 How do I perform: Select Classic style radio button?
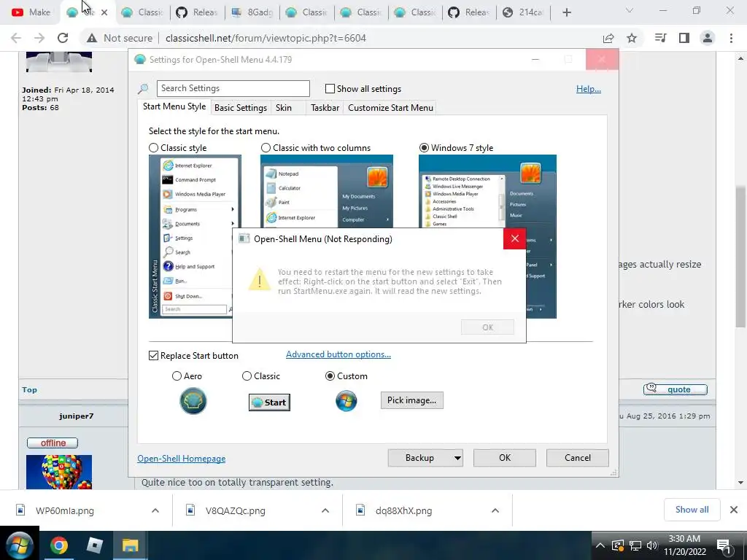pos(153,148)
